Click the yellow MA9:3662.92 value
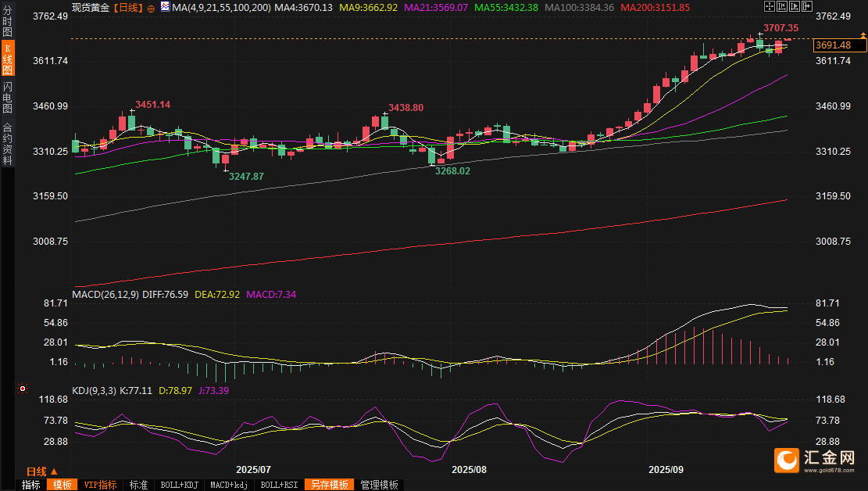This screenshot has width=868, height=491. coord(368,8)
